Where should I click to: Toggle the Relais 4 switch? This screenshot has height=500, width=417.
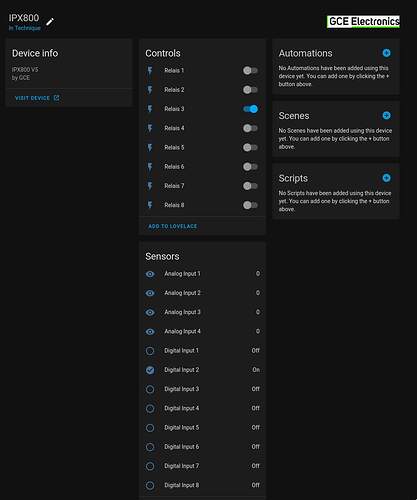[x=250, y=128]
